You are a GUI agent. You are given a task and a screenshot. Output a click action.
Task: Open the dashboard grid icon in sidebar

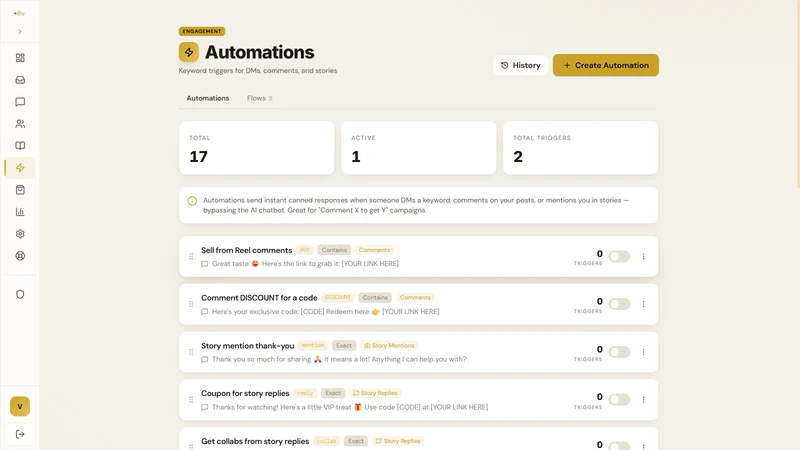[x=20, y=58]
